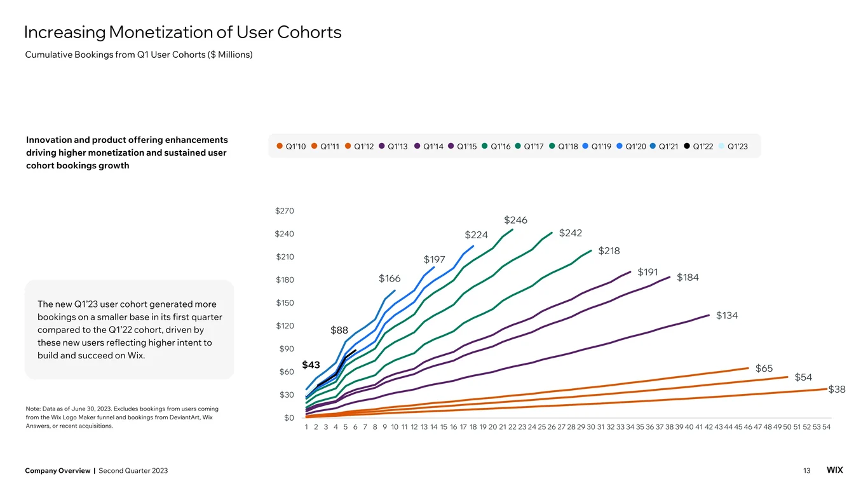Select the bold $43 data label
The image size is (868, 488).
coord(311,365)
